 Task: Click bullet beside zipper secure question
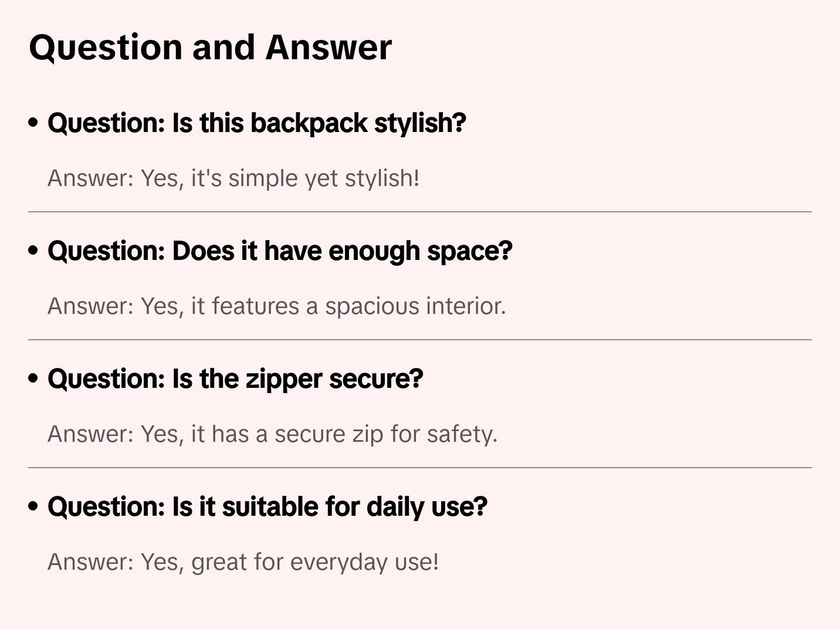click(33, 379)
